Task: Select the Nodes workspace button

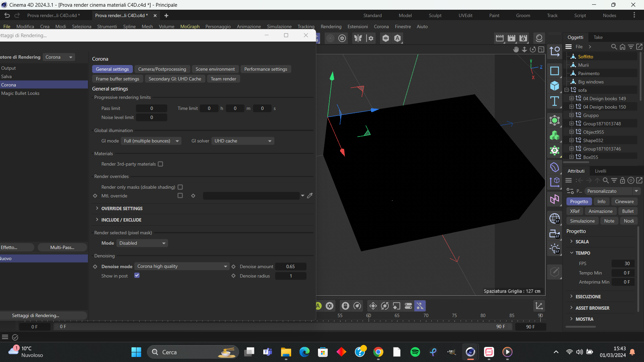Action: (610, 15)
